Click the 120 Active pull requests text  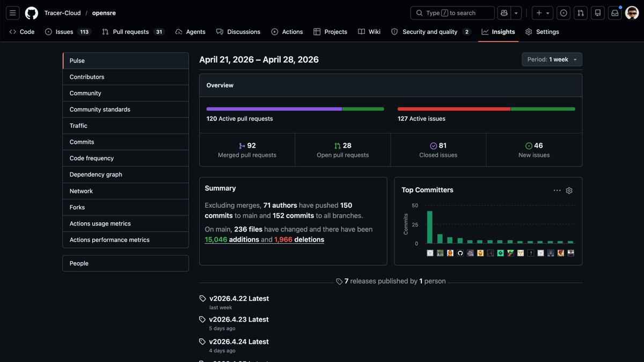(x=240, y=119)
